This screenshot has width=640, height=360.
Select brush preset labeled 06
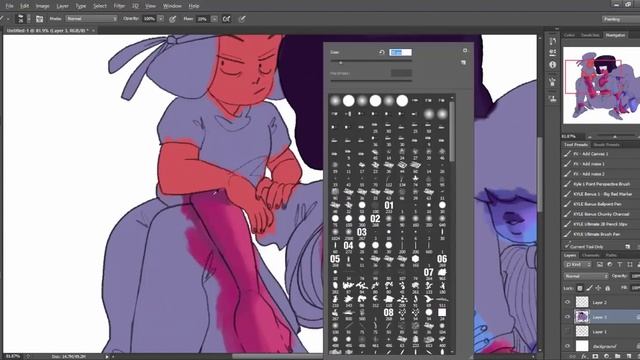click(442, 259)
